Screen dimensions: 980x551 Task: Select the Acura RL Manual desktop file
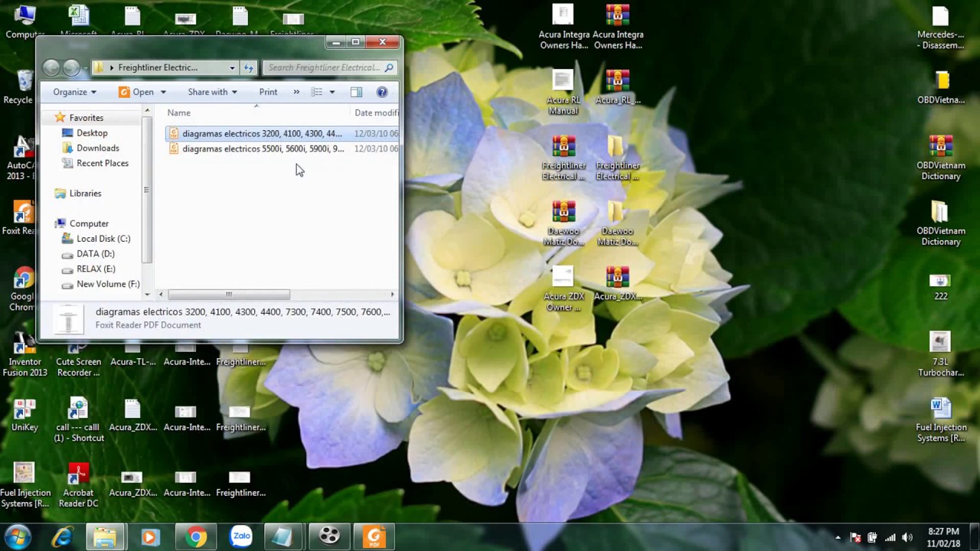(563, 93)
